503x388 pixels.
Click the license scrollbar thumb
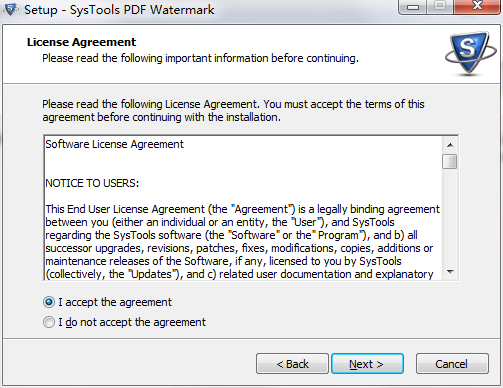[450, 162]
